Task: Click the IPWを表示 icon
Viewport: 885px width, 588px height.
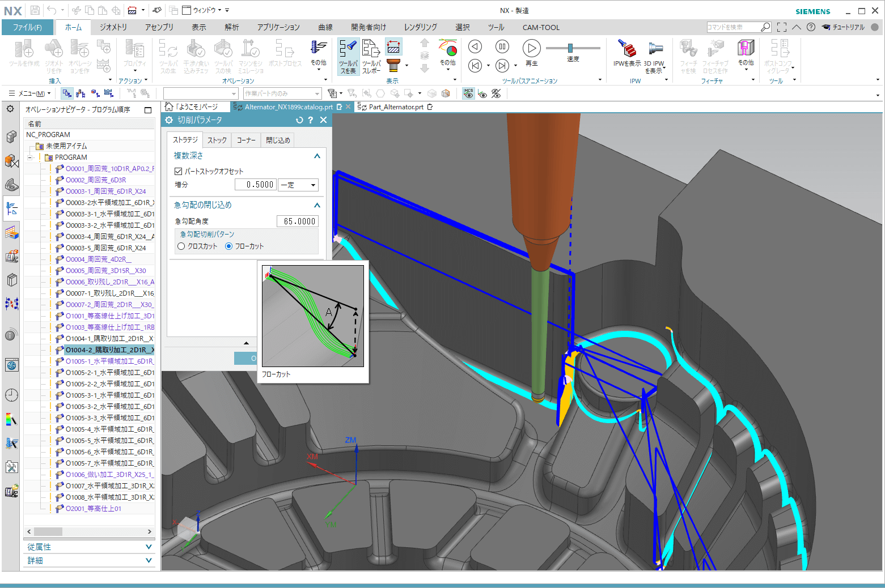Action: (627, 53)
